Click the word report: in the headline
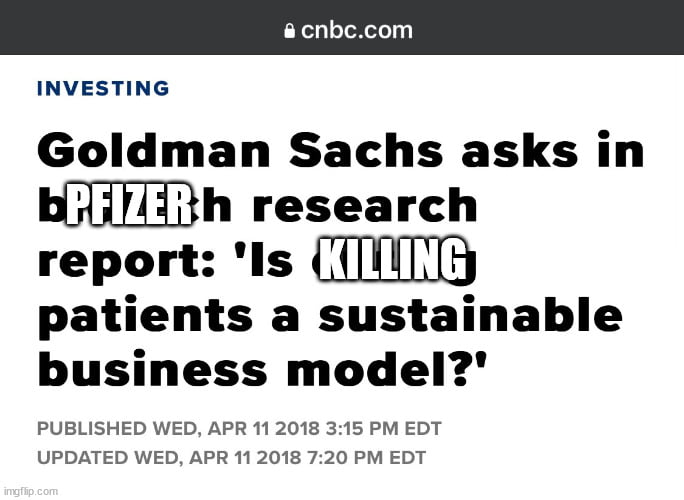 coord(126,263)
